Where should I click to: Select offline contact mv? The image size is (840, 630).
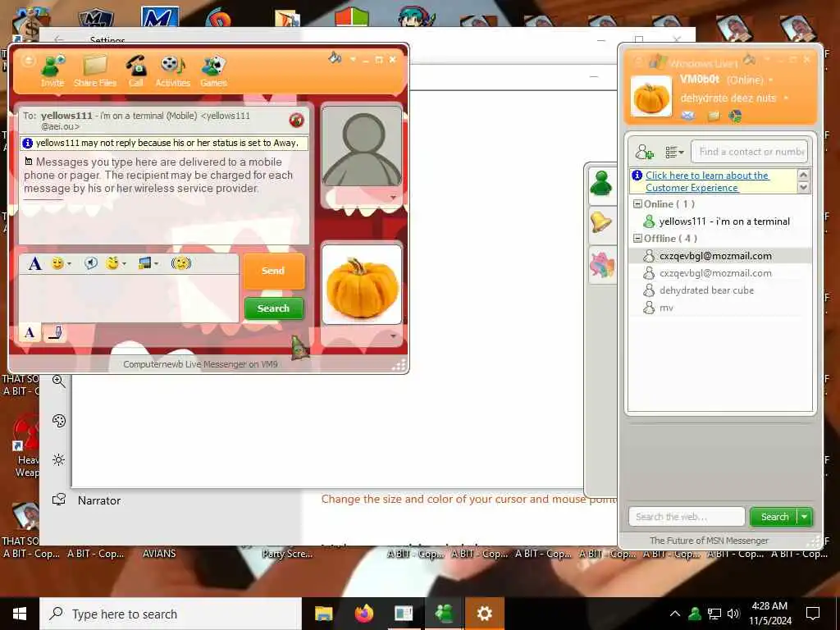pos(719,308)
